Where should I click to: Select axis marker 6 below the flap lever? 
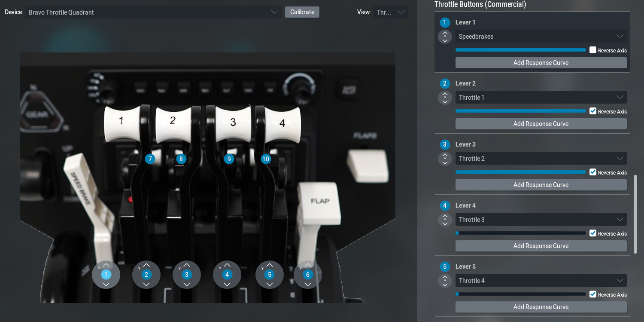click(307, 275)
